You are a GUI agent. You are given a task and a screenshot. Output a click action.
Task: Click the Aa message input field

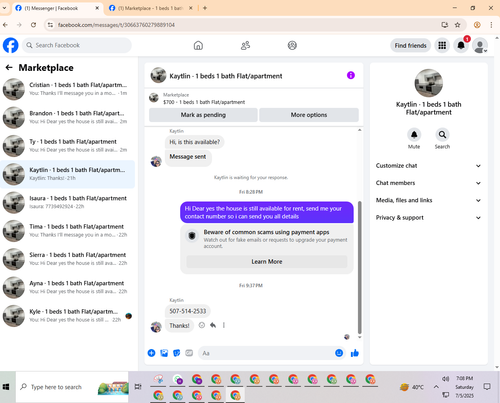coord(267,353)
